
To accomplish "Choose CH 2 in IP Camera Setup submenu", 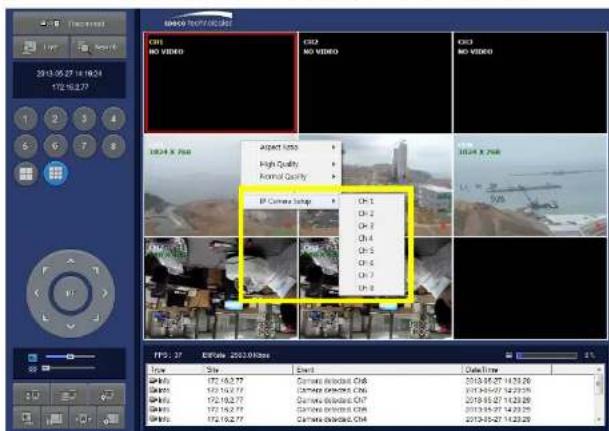I will click(x=372, y=214).
